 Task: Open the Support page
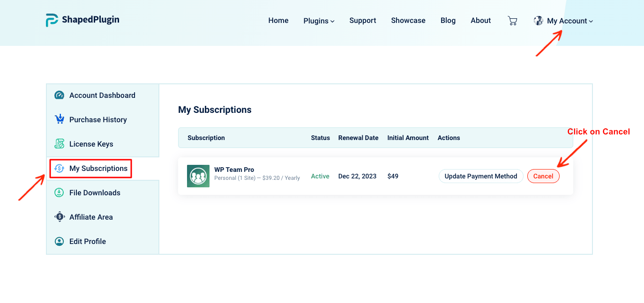click(363, 21)
